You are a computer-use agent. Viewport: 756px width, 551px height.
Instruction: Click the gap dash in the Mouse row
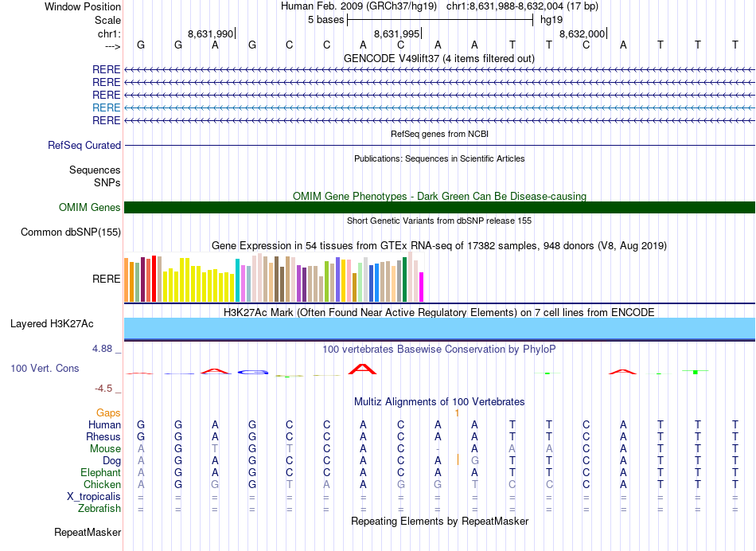pos(438,449)
